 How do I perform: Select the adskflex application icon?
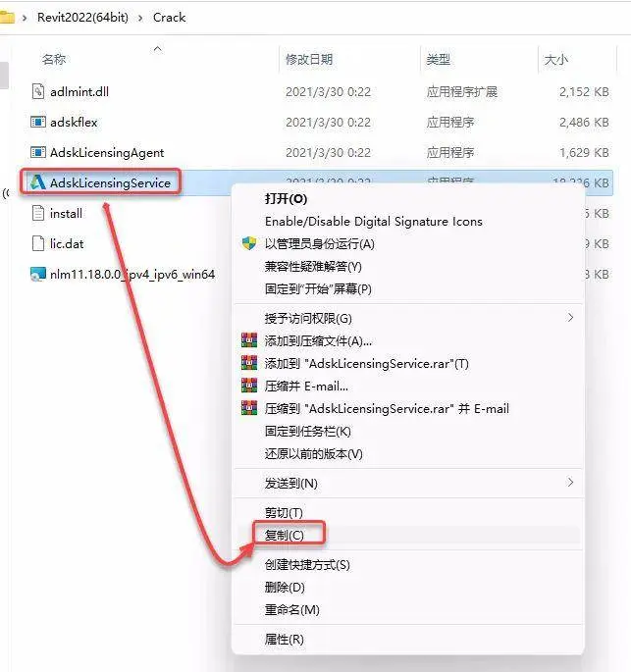(37, 123)
